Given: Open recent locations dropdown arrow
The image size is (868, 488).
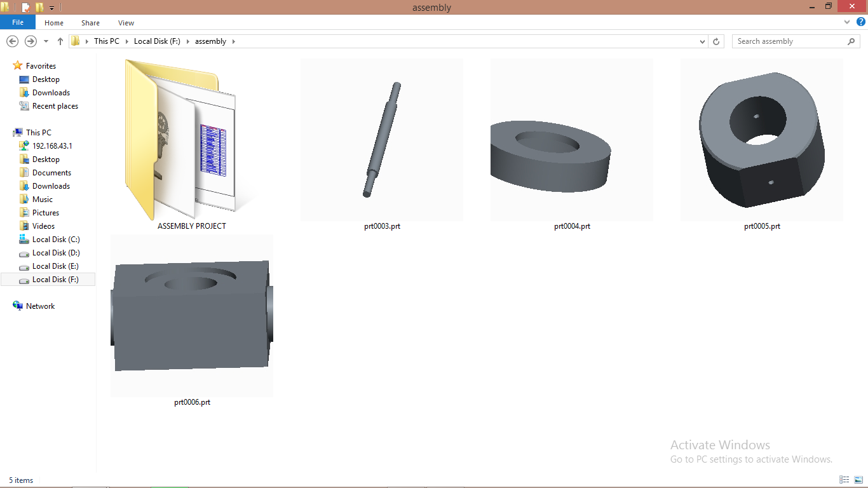Looking at the screenshot, I should coord(46,41).
